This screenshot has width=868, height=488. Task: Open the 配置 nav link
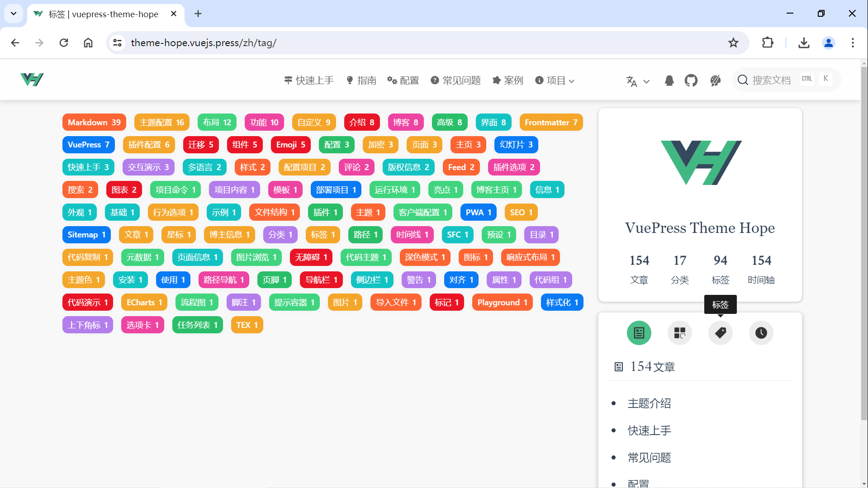(x=403, y=81)
